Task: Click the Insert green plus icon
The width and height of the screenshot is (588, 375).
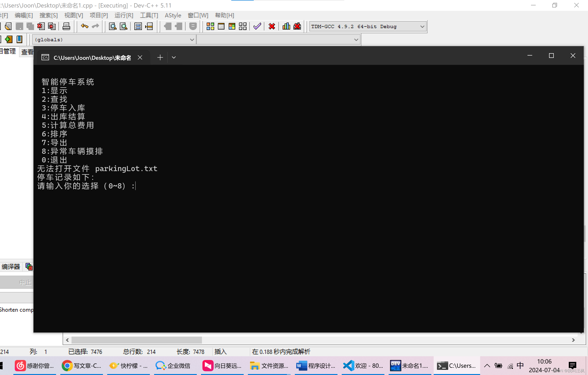Action: pyautogui.click(x=8, y=39)
